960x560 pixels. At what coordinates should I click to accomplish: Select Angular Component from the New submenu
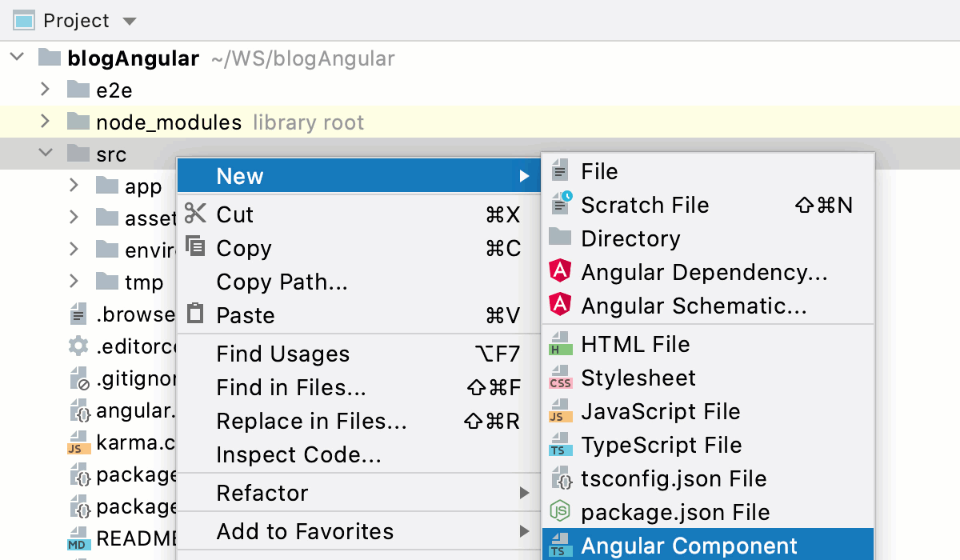click(688, 546)
